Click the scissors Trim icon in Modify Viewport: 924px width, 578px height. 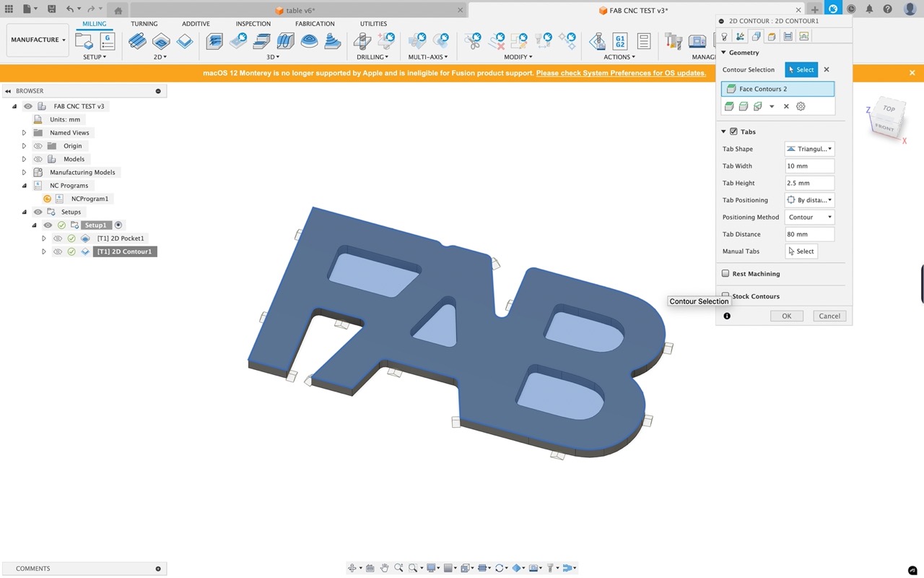click(473, 41)
